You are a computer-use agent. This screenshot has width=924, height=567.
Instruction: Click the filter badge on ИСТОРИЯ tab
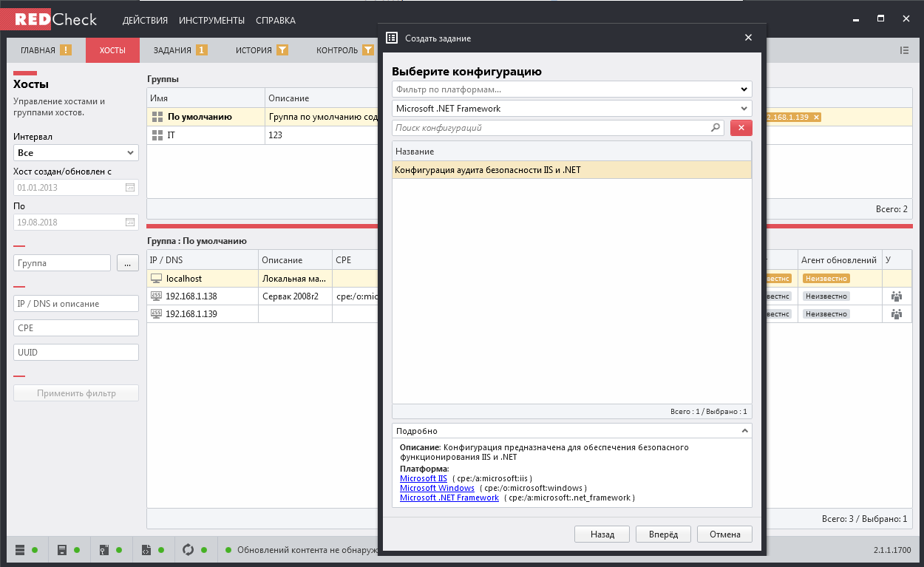click(x=282, y=50)
